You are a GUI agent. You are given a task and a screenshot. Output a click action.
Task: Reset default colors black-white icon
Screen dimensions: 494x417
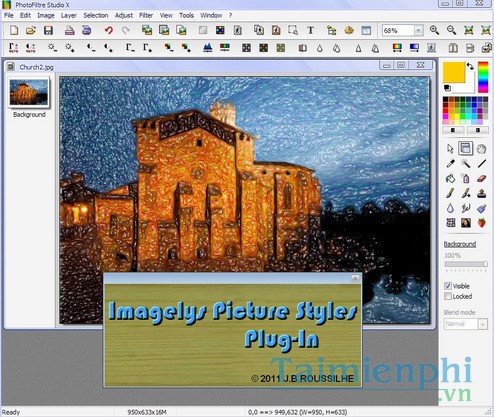coord(447,88)
